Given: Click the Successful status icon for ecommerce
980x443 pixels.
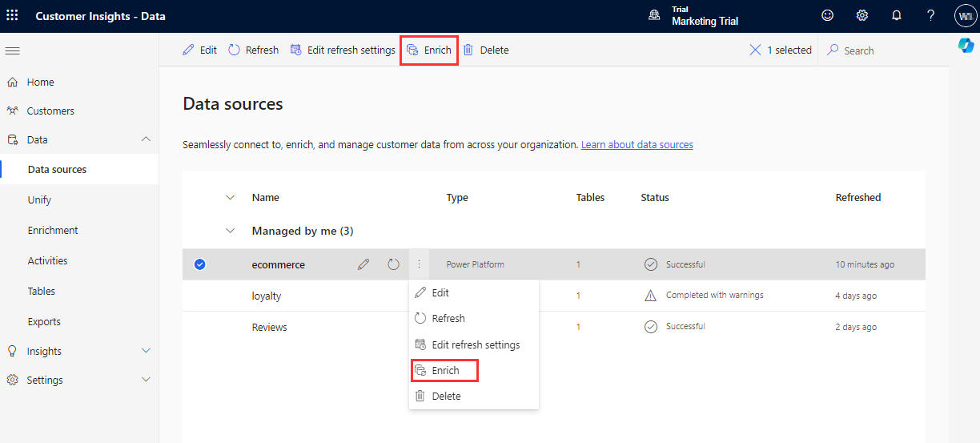Looking at the screenshot, I should click(x=651, y=264).
